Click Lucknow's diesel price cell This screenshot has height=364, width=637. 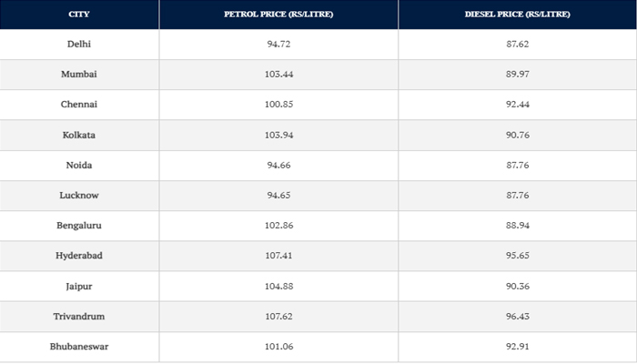[x=517, y=196]
